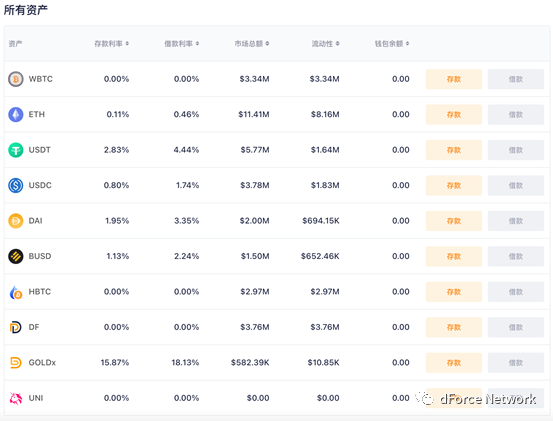Sort by 借款利率 column arrows
Image resolution: width=553 pixels, height=421 pixels.
[x=197, y=43]
